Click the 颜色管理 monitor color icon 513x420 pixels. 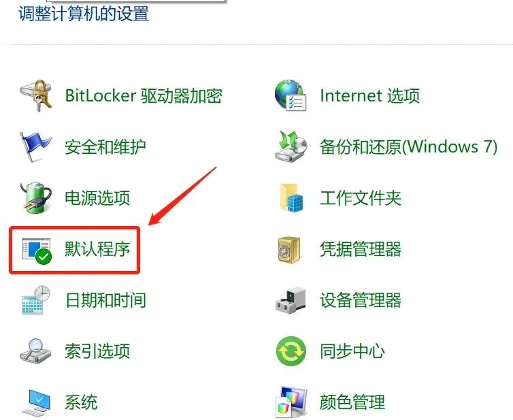click(291, 403)
